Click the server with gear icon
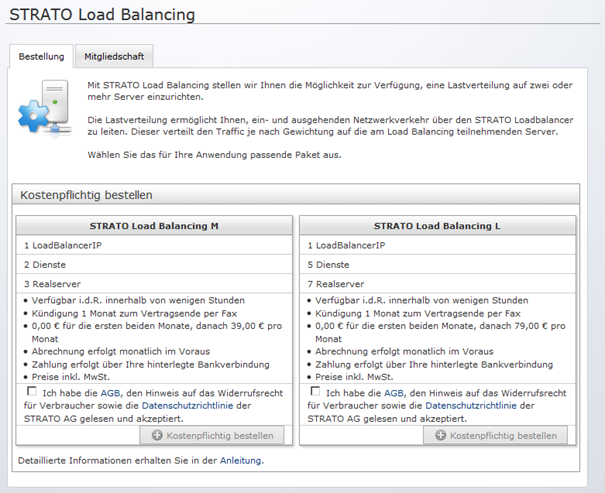 click(x=45, y=108)
